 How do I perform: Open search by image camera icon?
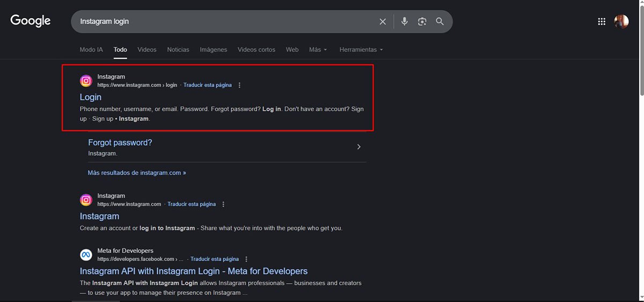tap(422, 21)
